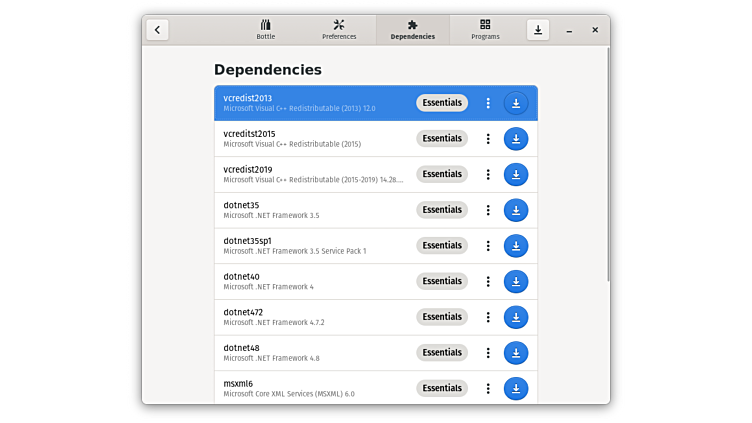This screenshot has width=752, height=423.
Task: Switch to the Bottle tab
Action: pos(265,29)
